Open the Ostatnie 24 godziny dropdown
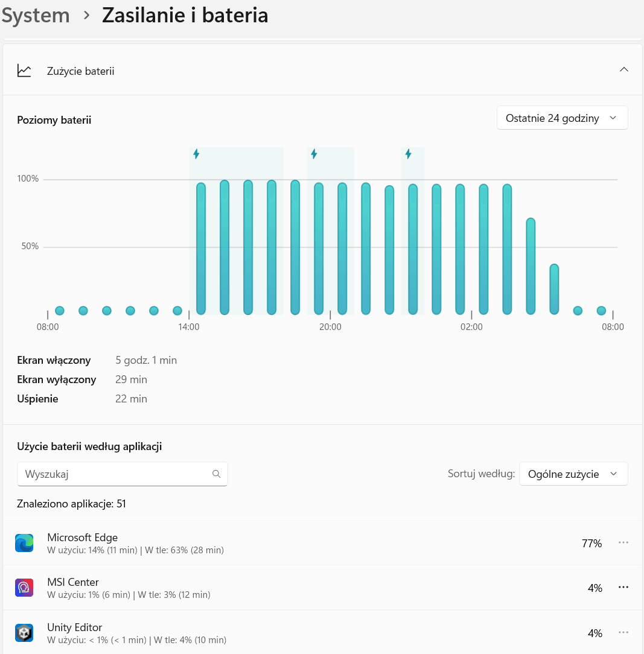Image resolution: width=644 pixels, height=654 pixels. click(x=562, y=118)
